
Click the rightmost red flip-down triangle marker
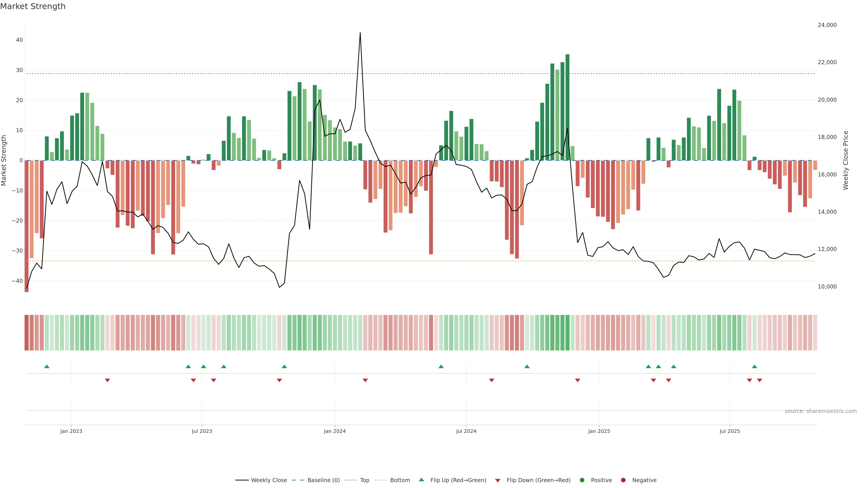[x=759, y=380]
